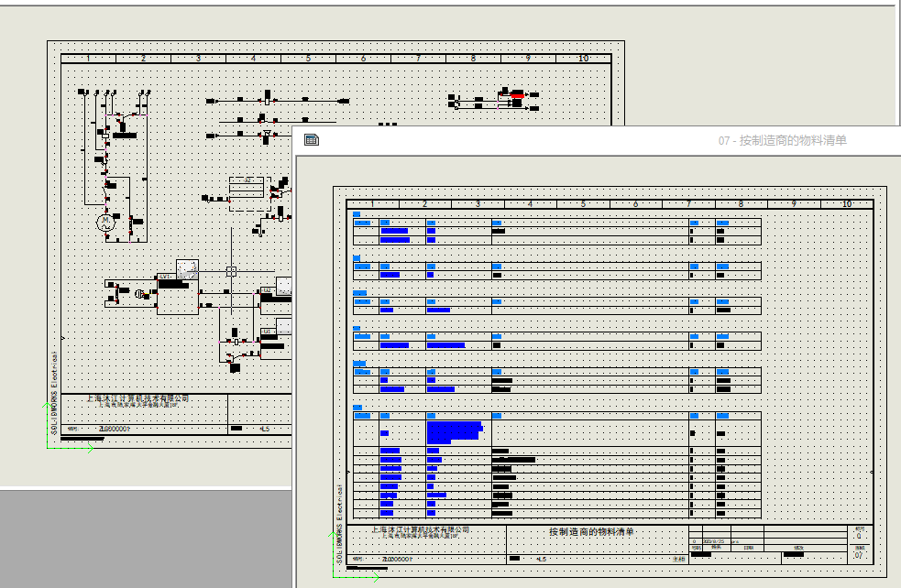
Task: Click the scale value 1:5 in the title block
Action: point(540,561)
